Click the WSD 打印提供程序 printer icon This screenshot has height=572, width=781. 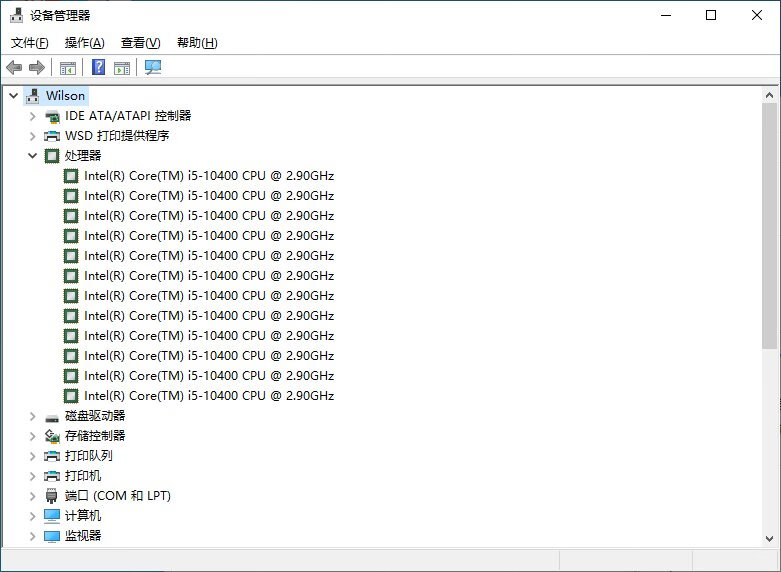point(52,136)
